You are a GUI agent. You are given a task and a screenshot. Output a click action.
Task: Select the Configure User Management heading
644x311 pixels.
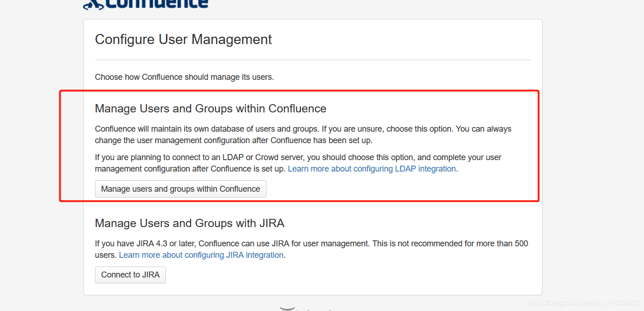pos(183,39)
